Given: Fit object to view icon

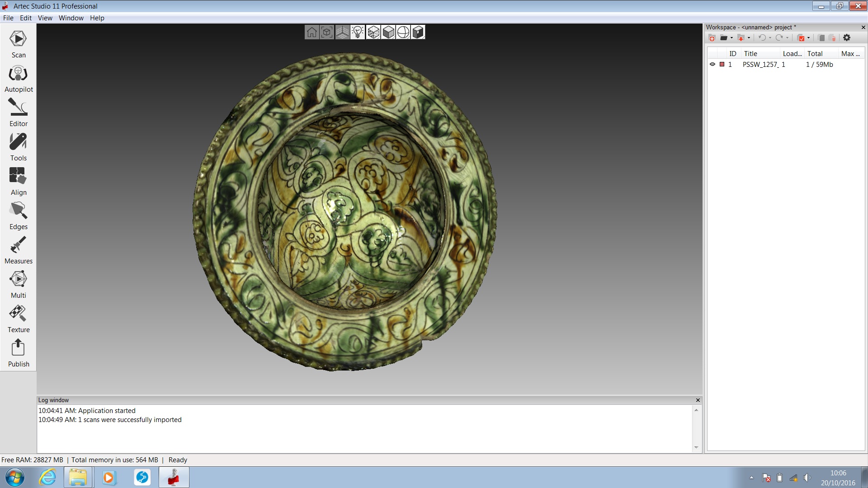Looking at the screenshot, I should [327, 32].
